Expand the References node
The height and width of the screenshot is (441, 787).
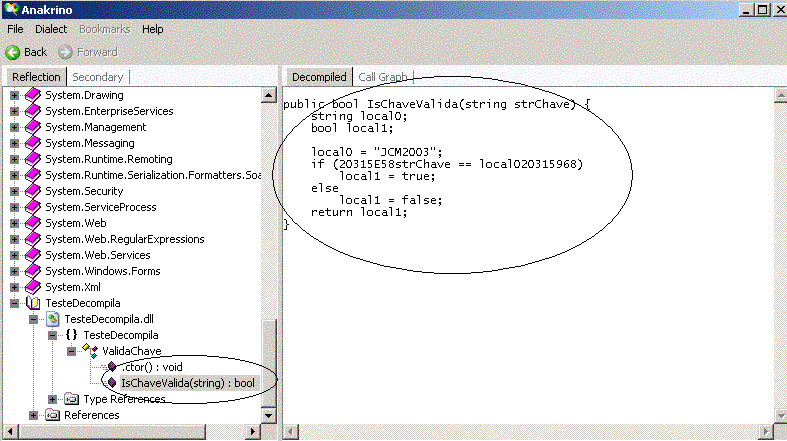pyautogui.click(x=33, y=415)
